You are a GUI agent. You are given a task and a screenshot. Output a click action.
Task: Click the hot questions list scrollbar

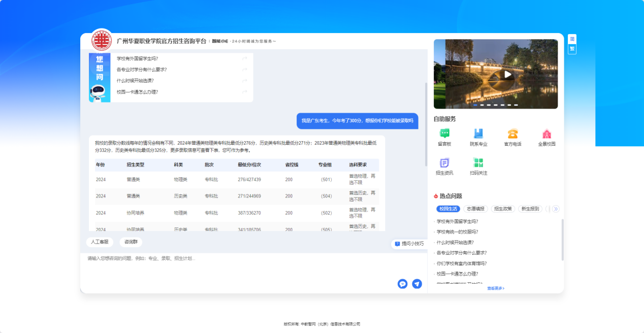click(562, 240)
